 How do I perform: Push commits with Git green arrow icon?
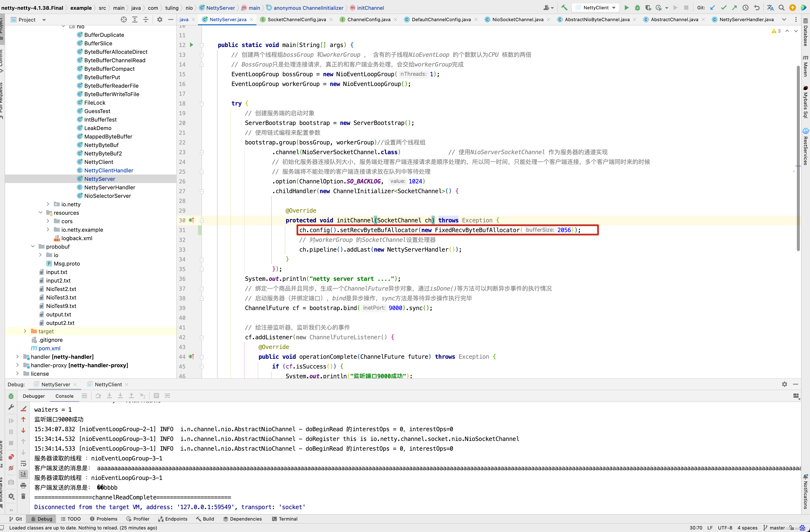[734, 7]
